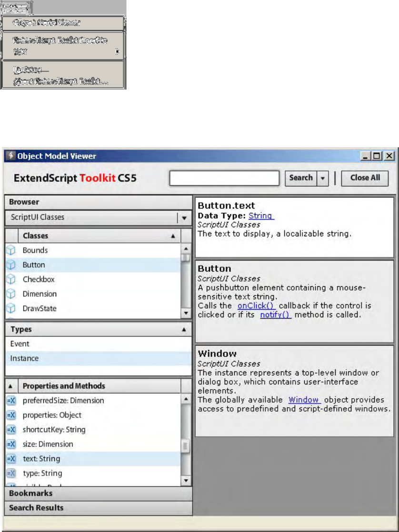Screen dimensions: 399x532
Task: Click the size: Dimension property icon
Action: pyautogui.click(x=11, y=444)
